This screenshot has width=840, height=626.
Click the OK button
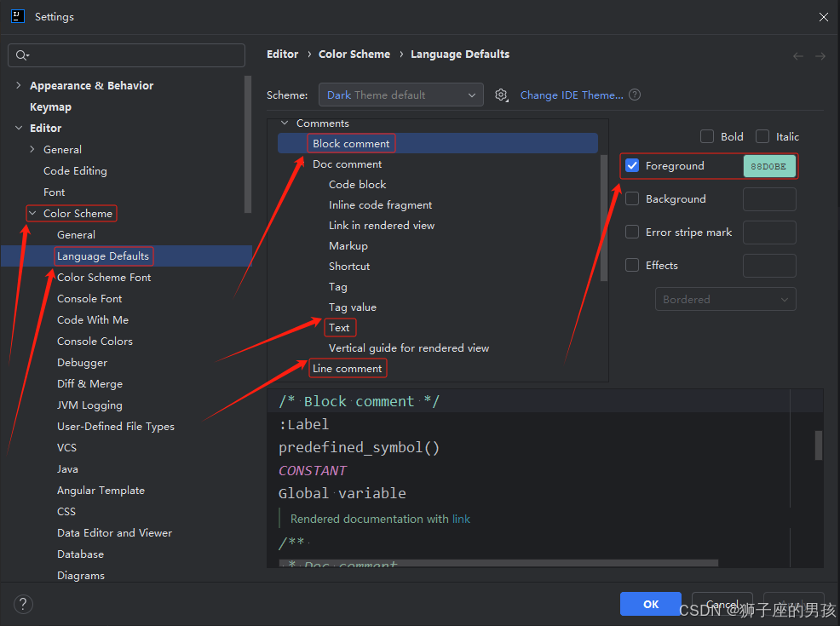(650, 604)
